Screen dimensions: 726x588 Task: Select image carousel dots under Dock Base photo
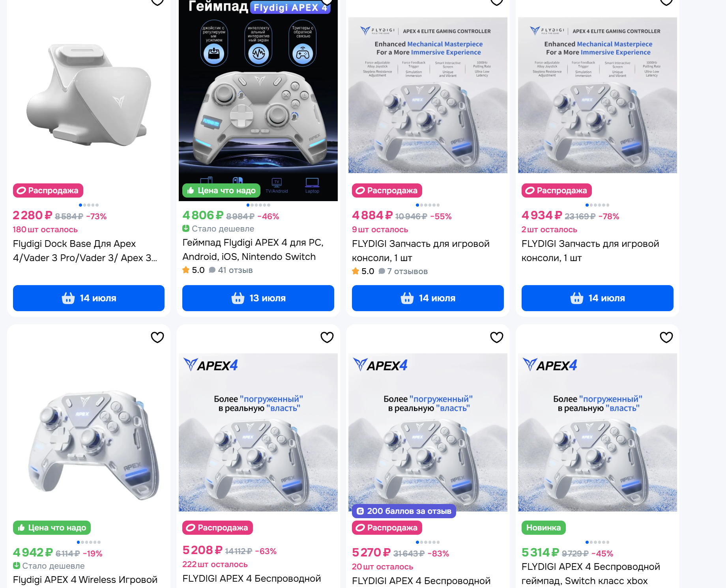(89, 205)
